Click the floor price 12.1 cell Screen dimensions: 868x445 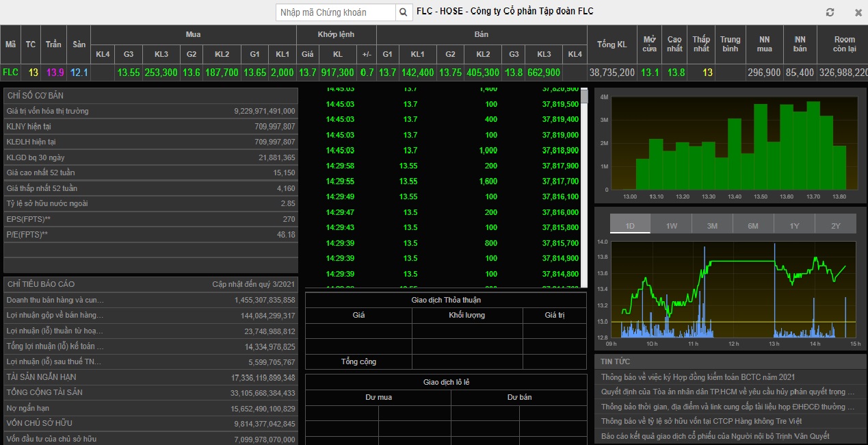(79, 72)
